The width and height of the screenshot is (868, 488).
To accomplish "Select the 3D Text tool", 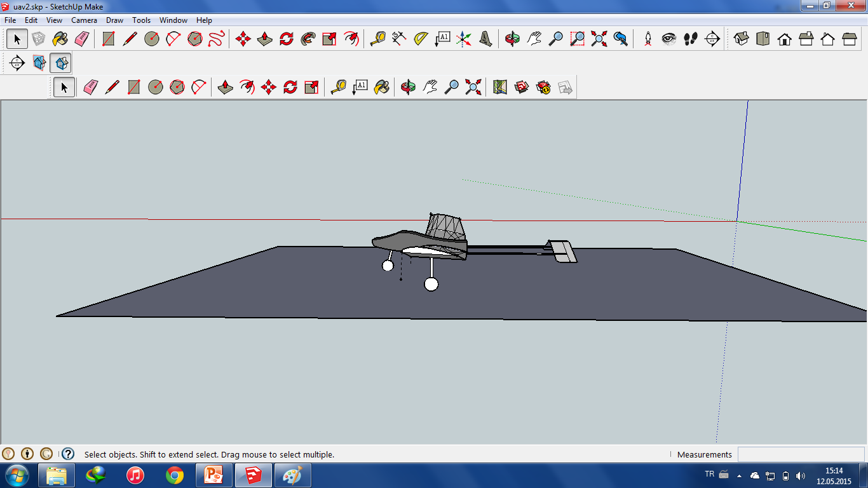I will [x=485, y=39].
